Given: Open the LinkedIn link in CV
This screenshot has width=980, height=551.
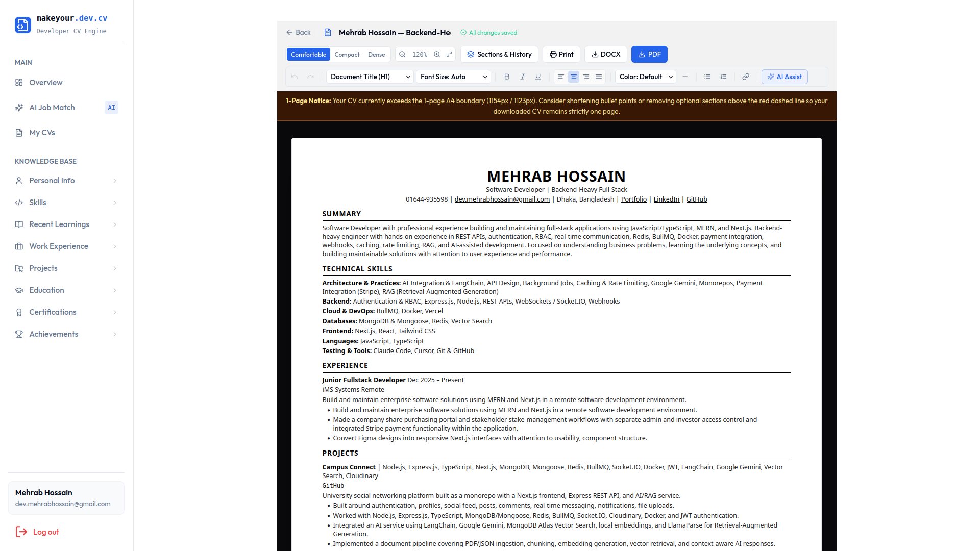Looking at the screenshot, I should point(667,199).
